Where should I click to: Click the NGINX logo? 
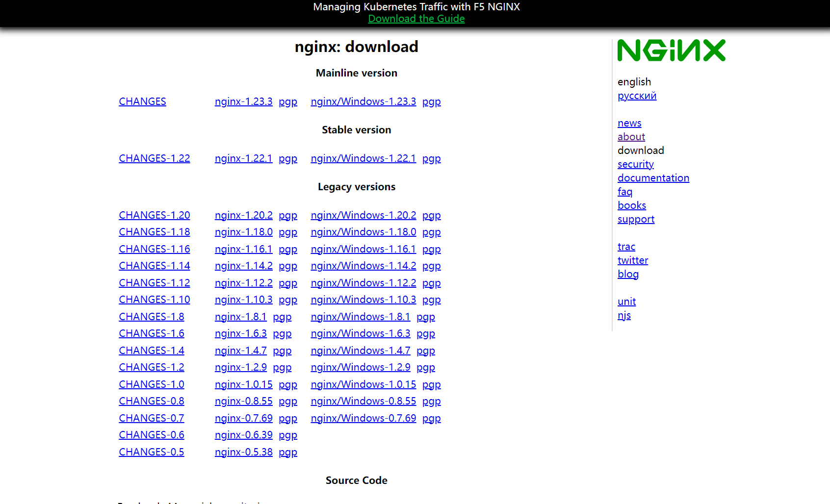671,50
